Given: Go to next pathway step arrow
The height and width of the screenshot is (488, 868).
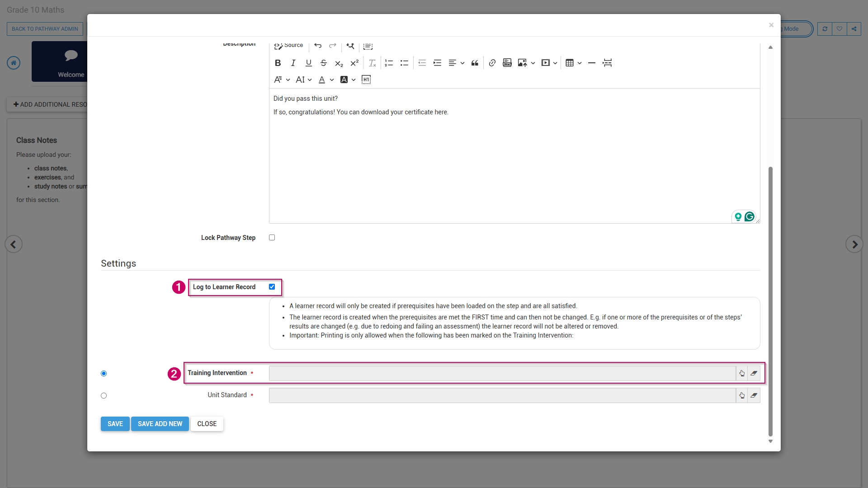Looking at the screenshot, I should point(854,244).
